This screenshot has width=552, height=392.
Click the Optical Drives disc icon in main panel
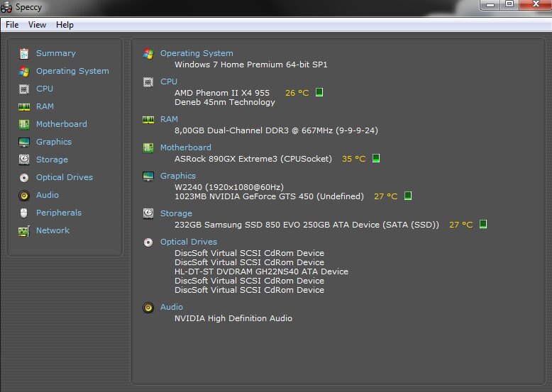148,242
